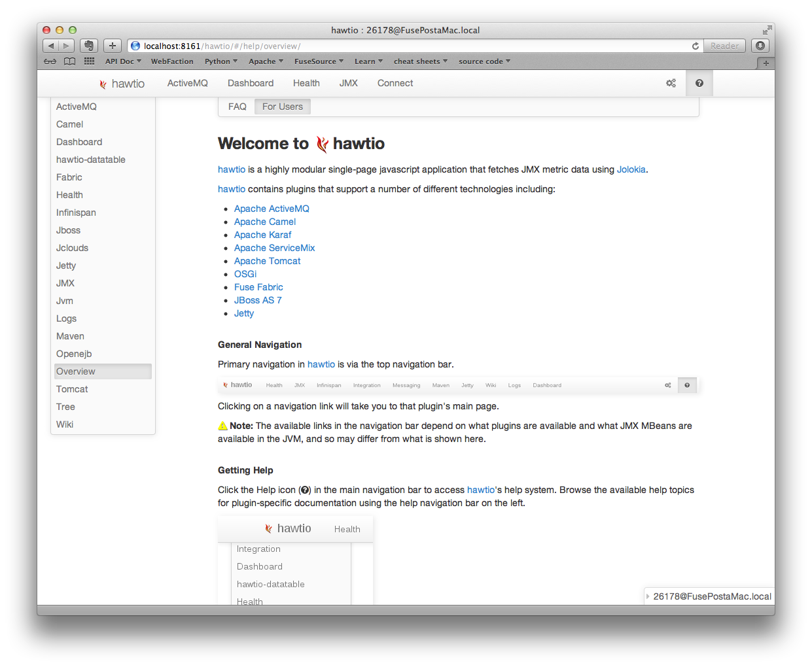812x667 pixels.
Task: Show Top Sites grid icon
Action: point(90,61)
